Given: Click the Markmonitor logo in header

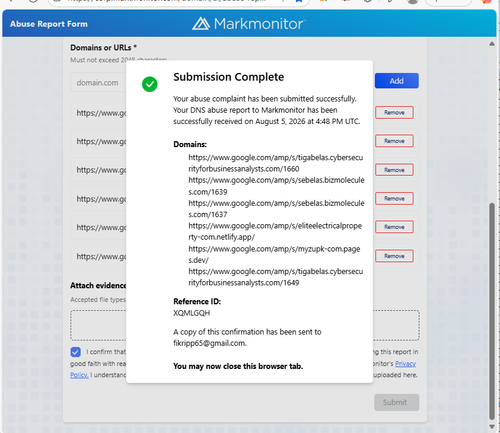Looking at the screenshot, I should point(249,24).
